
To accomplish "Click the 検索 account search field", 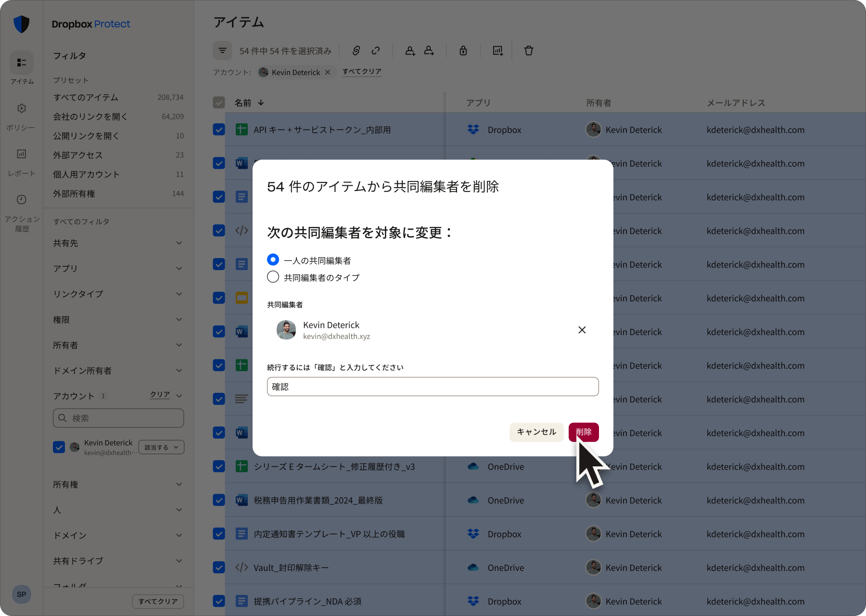I will coord(118,418).
